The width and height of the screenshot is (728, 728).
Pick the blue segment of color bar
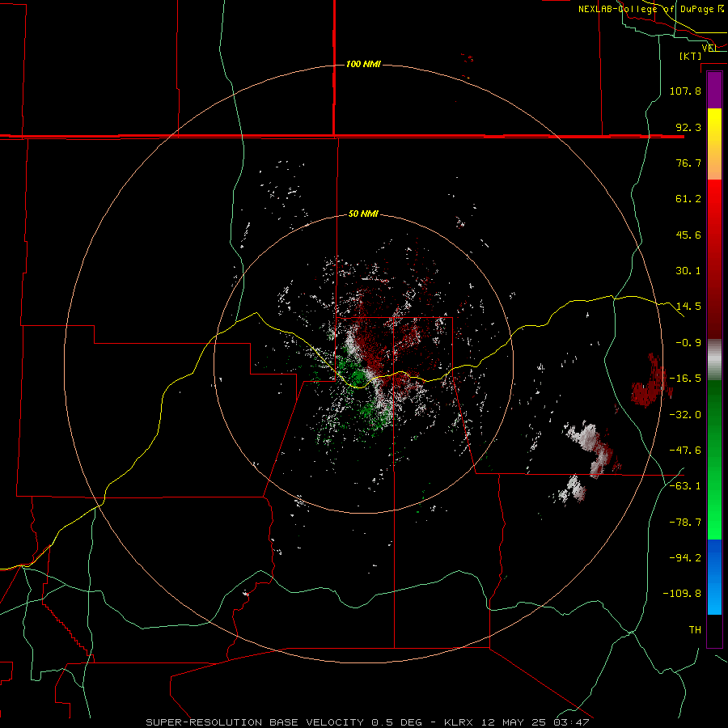click(x=714, y=577)
